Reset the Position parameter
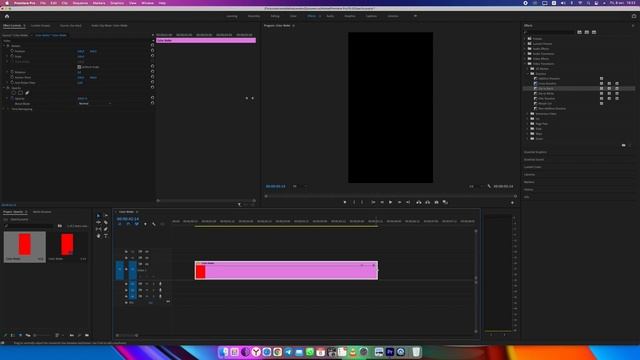This screenshot has width=640, height=360. (152, 51)
